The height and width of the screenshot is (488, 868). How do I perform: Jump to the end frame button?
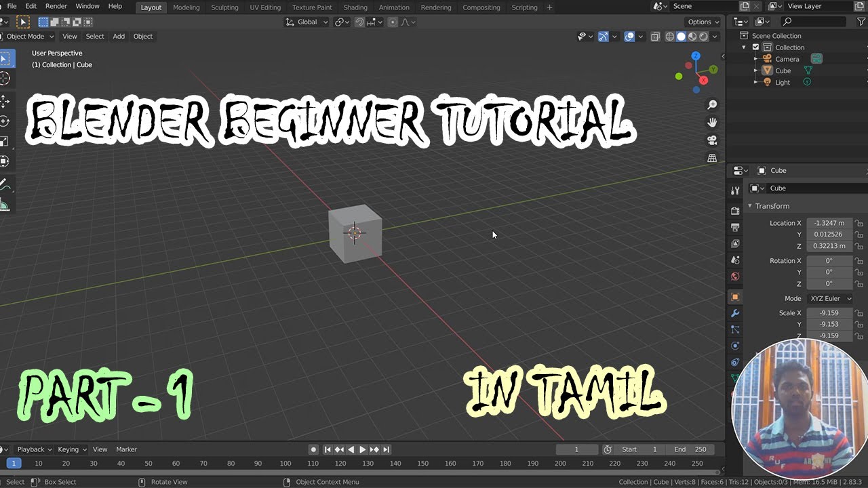tap(386, 449)
